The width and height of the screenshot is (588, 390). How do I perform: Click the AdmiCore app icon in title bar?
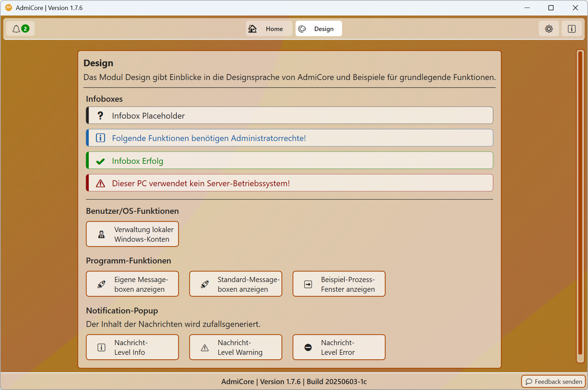pyautogui.click(x=9, y=8)
